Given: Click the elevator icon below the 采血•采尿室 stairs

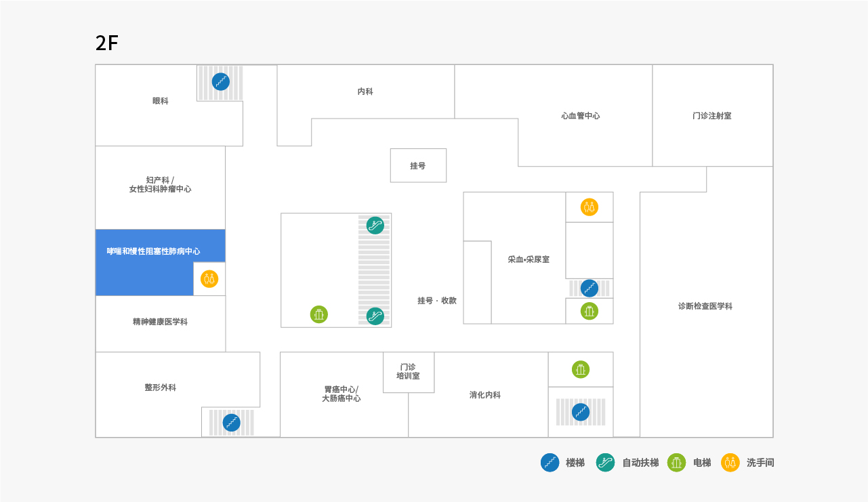Looking at the screenshot, I should (x=590, y=311).
